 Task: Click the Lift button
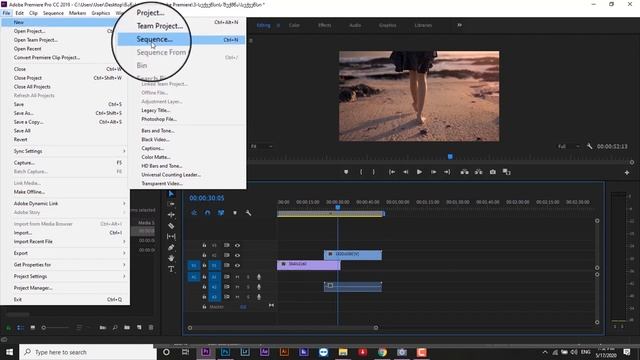(x=464, y=172)
